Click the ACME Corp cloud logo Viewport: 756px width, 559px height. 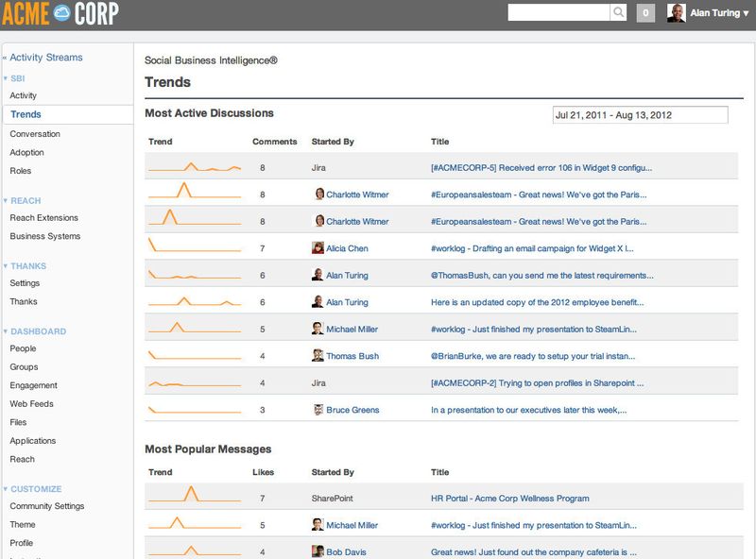click(61, 13)
